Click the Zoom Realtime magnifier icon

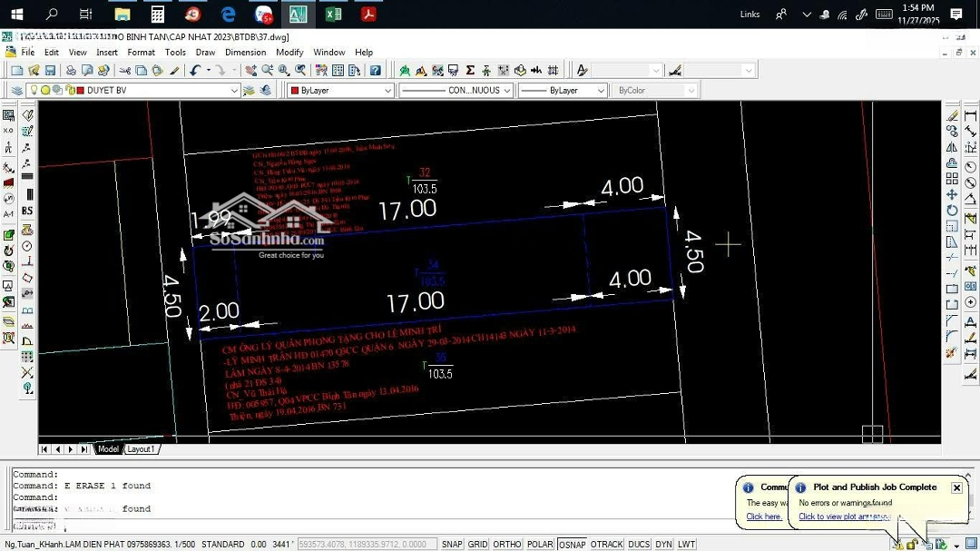coord(268,71)
